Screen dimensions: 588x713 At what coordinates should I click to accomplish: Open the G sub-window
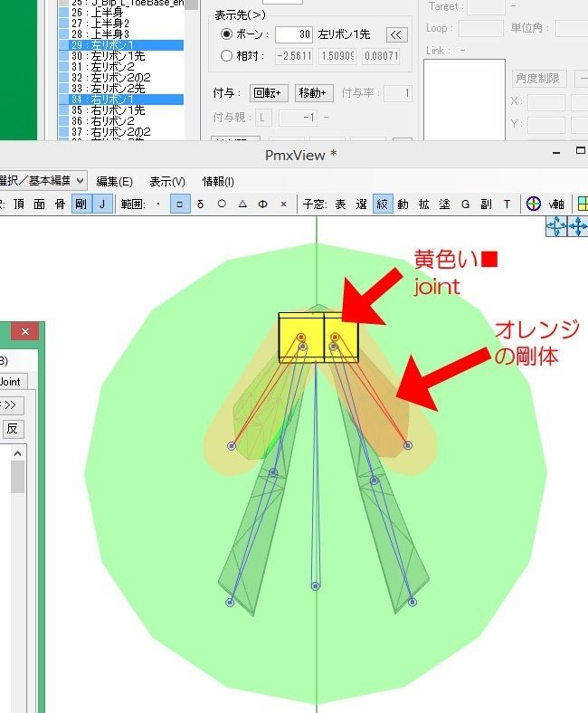click(x=465, y=204)
